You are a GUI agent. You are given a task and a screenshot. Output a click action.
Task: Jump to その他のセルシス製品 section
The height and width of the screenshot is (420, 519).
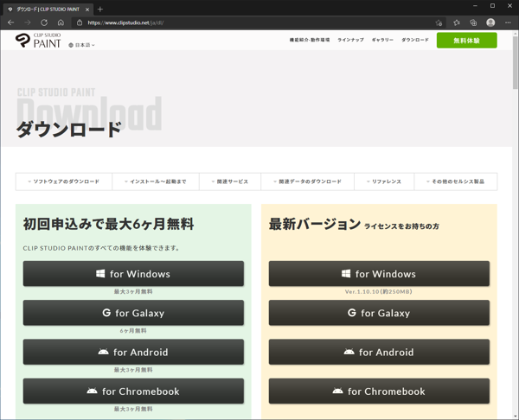456,181
